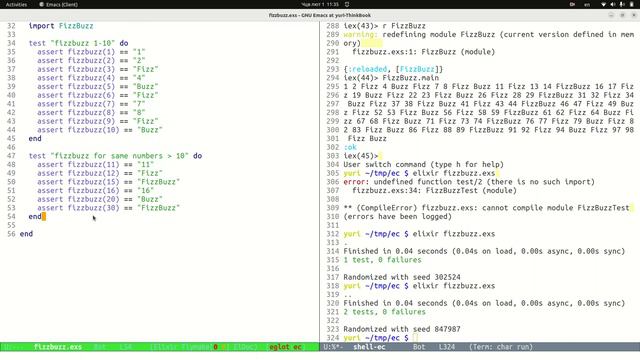
Task: Click the 'import FizzBuzz' line
Action: [x=61, y=26]
